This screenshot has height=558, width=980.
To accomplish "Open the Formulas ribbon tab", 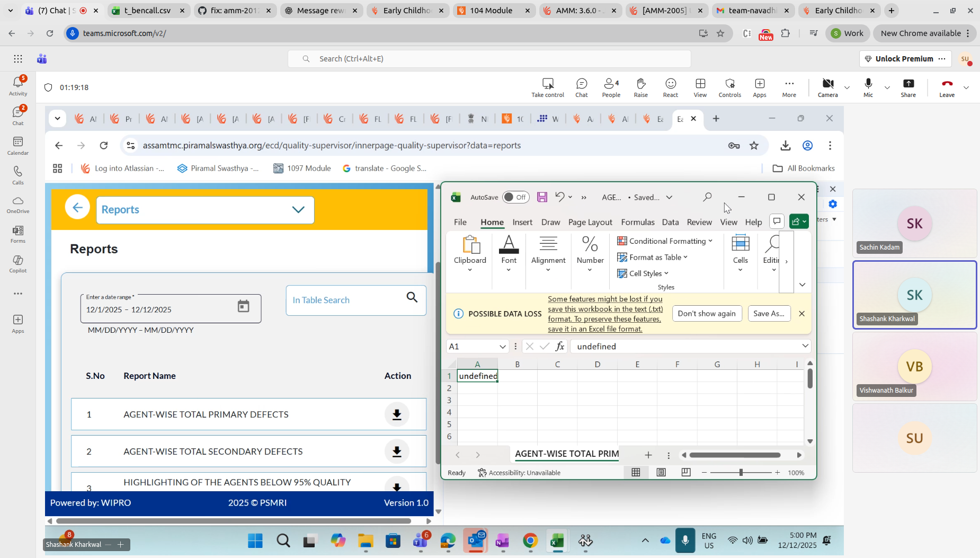I will point(637,222).
